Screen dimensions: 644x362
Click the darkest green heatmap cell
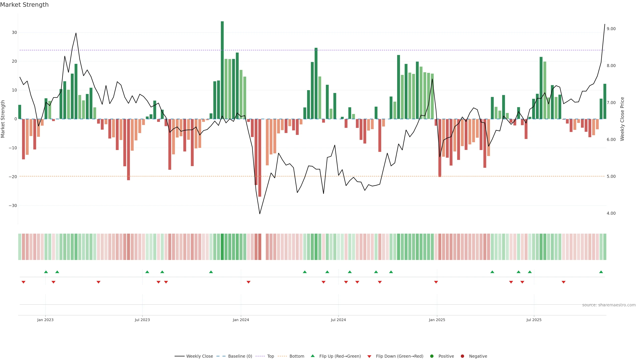pyautogui.click(x=222, y=247)
